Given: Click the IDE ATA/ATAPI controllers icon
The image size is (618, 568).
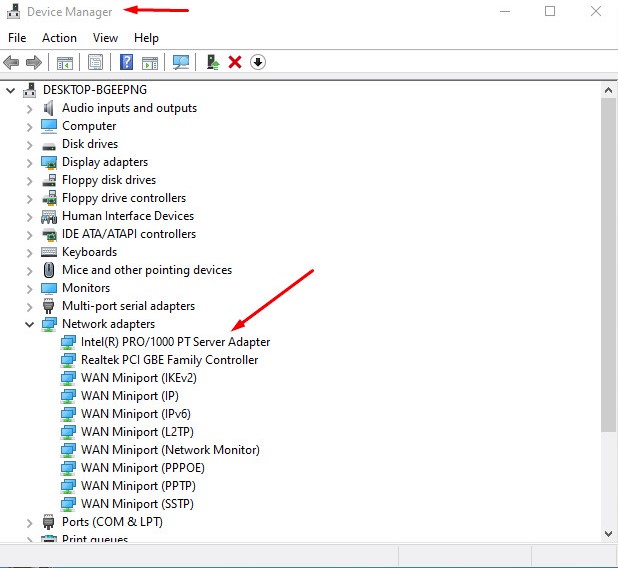Looking at the screenshot, I should [x=49, y=234].
